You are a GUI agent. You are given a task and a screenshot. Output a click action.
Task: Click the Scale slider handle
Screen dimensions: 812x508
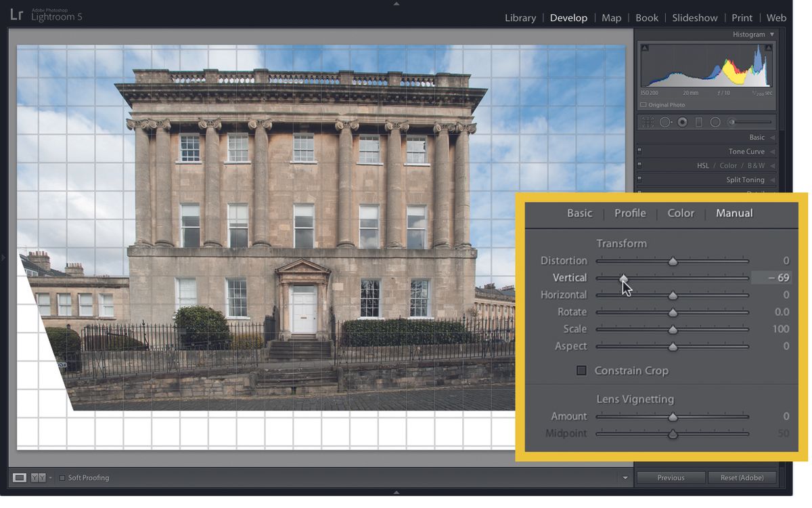coord(673,329)
